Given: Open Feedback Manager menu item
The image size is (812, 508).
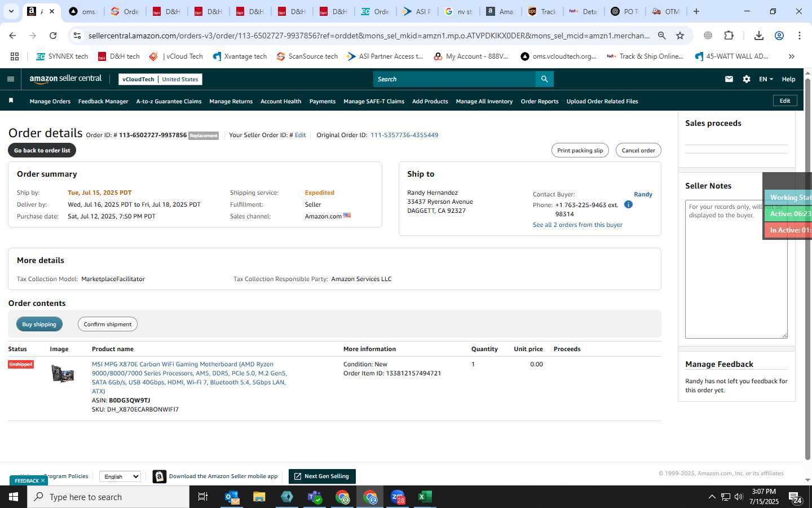Looking at the screenshot, I should click(x=103, y=102).
